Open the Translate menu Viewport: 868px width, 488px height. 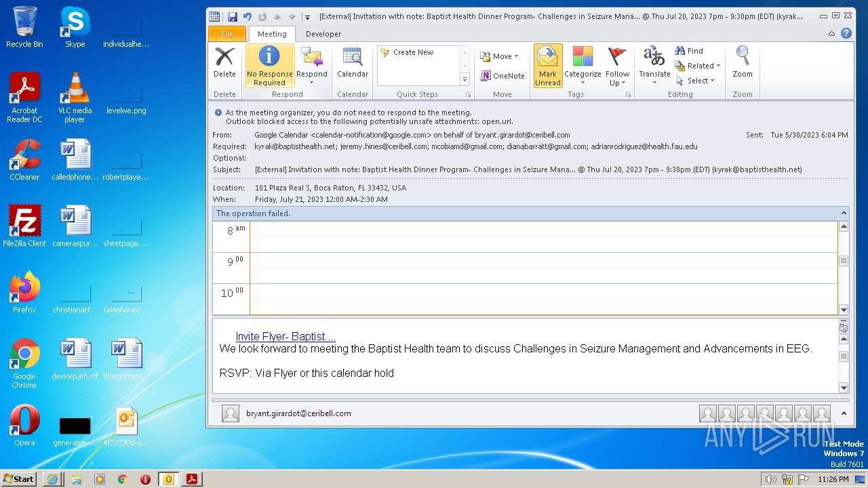pyautogui.click(x=654, y=66)
